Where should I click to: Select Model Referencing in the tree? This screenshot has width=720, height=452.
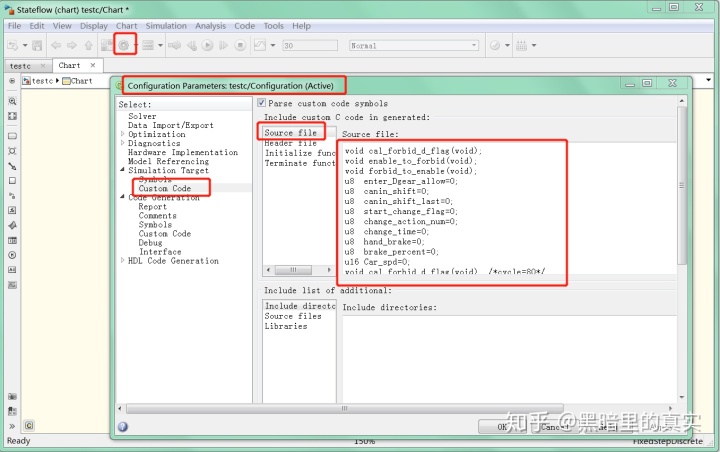tap(169, 161)
